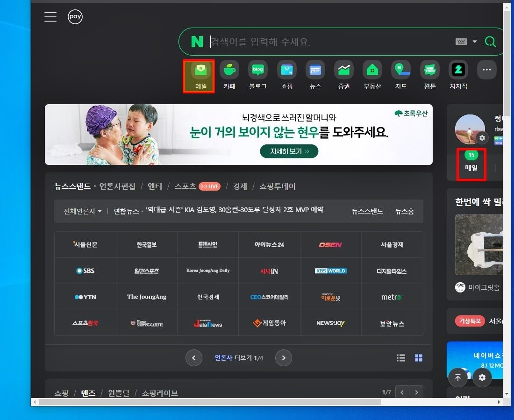Expand the search bar dropdown arrow
The image size is (514, 420).
pyautogui.click(x=474, y=42)
